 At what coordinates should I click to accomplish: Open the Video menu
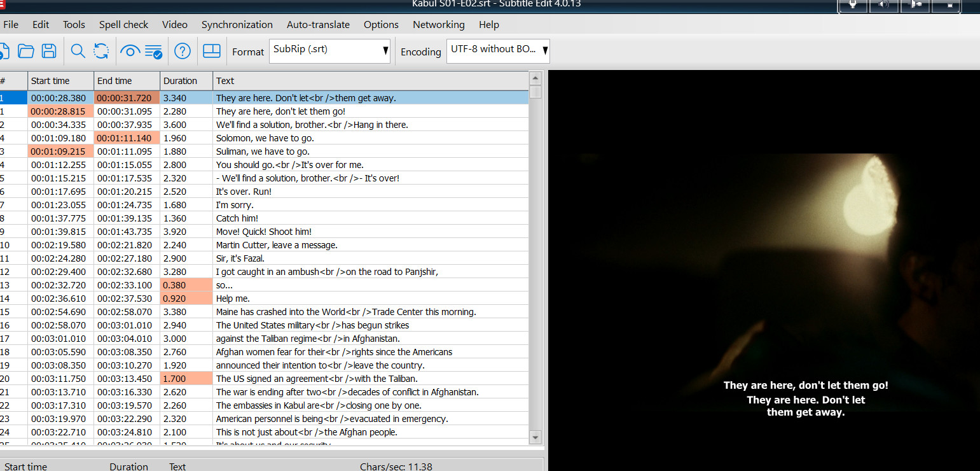(175, 24)
